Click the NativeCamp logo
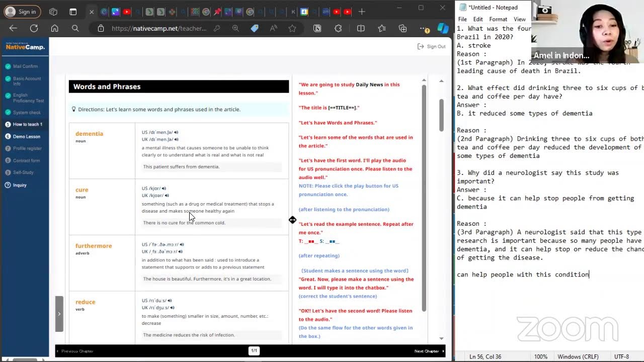Viewport: 644px width, 362px height. [25, 47]
